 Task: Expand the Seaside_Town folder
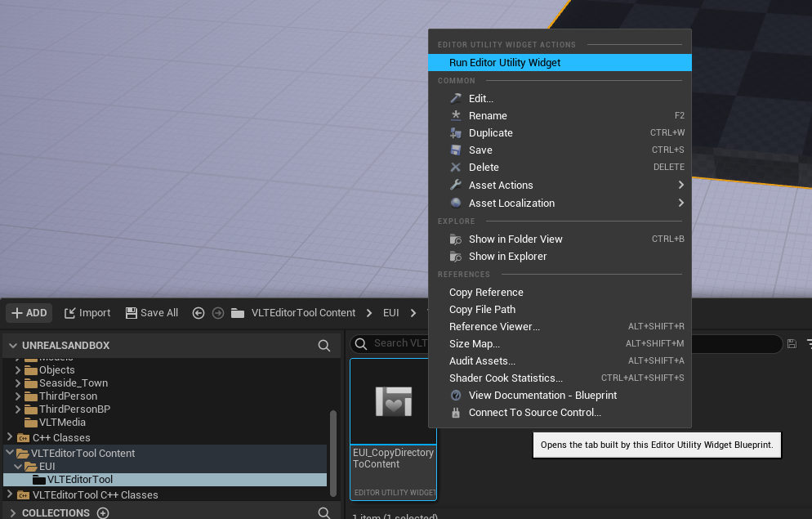click(x=18, y=383)
